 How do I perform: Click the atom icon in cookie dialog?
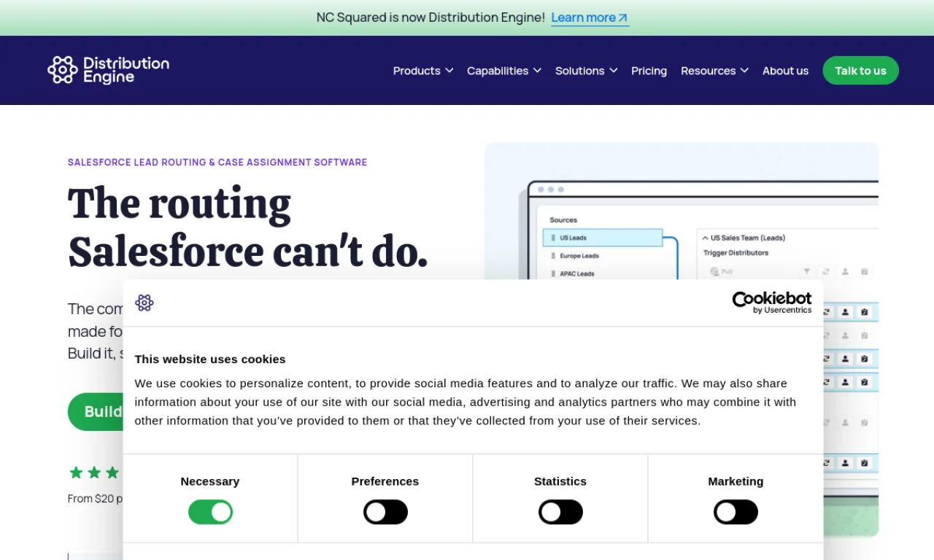tap(144, 303)
